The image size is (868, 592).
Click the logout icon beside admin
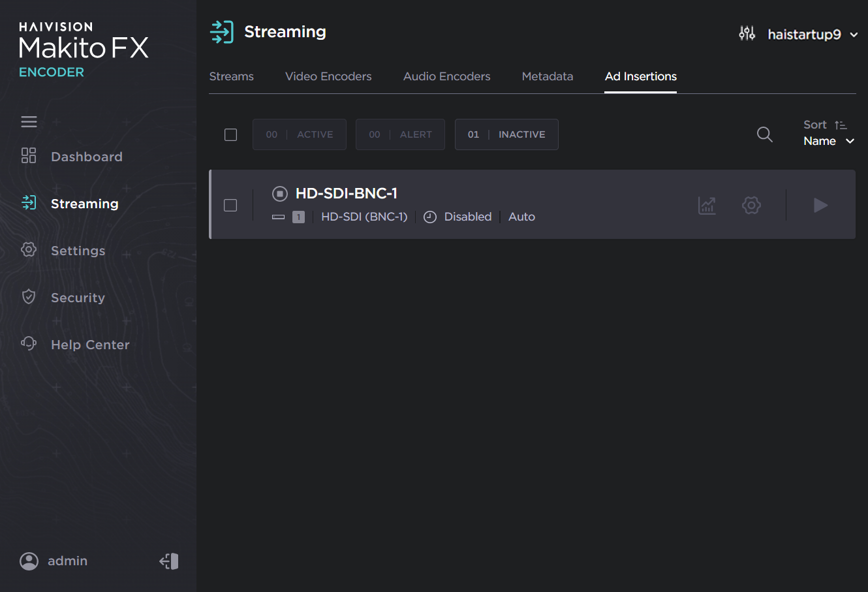169,561
